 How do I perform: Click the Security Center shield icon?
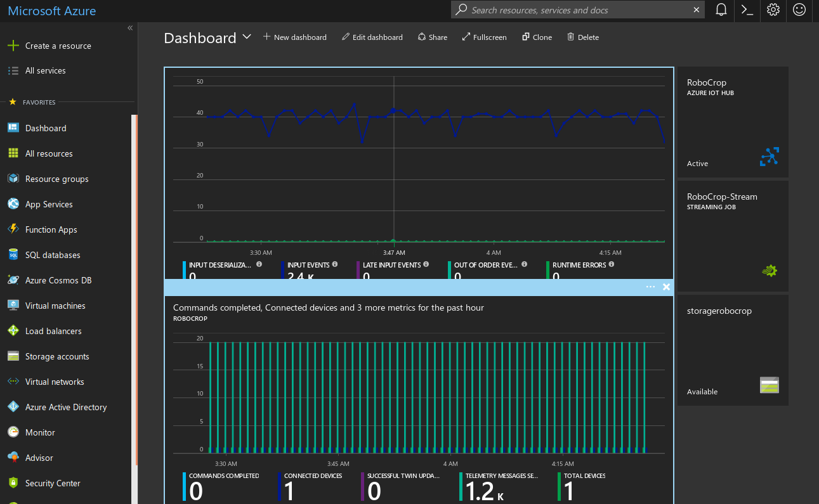click(x=13, y=482)
